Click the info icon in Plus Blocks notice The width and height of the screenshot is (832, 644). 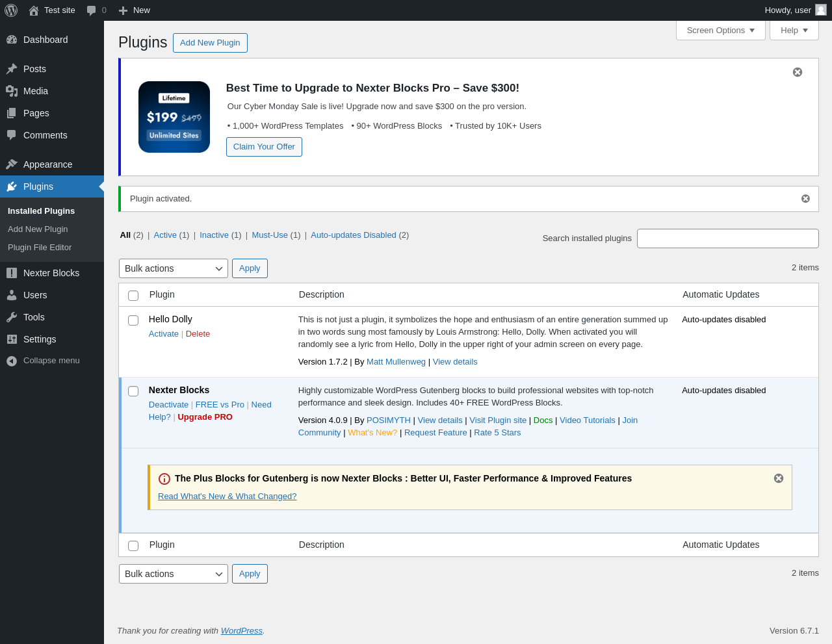164,479
